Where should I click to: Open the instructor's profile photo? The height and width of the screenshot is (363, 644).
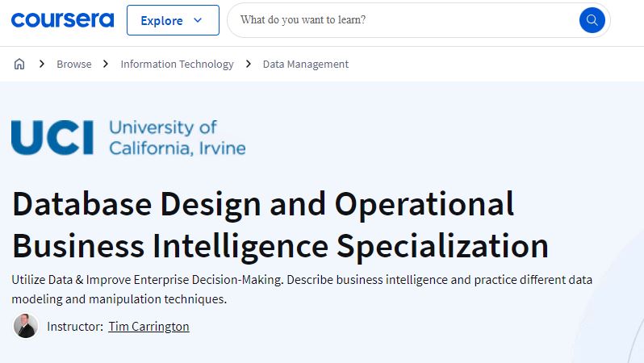[26, 326]
